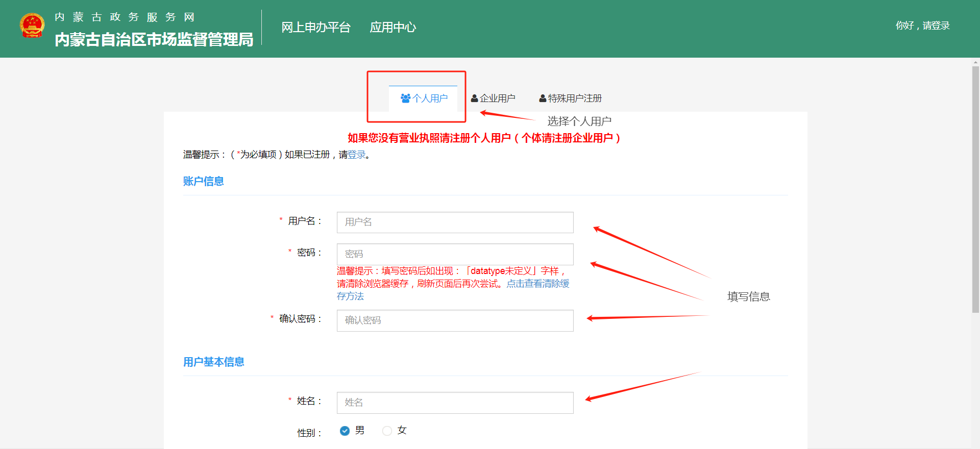Screen dimensions: 980x449
Task: Select the 男 radio button
Action: click(345, 431)
